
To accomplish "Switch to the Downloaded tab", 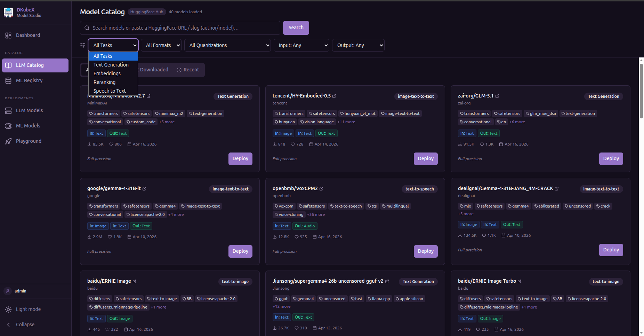I will [x=154, y=70].
